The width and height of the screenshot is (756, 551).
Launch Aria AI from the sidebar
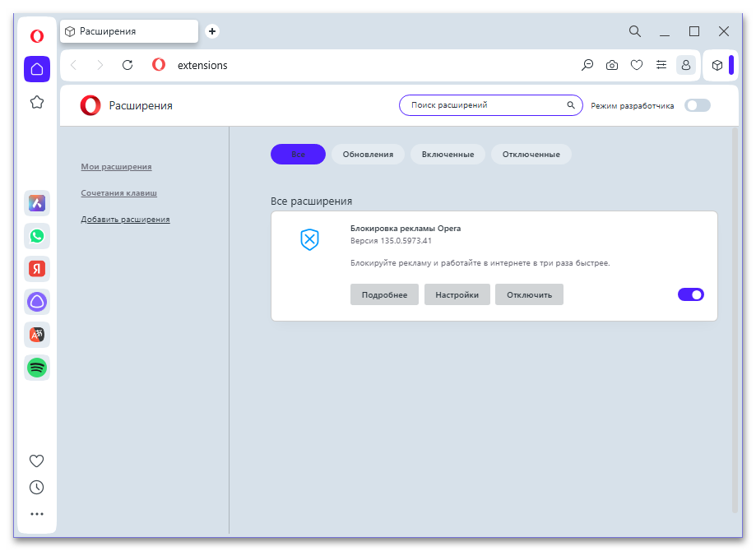tap(37, 203)
